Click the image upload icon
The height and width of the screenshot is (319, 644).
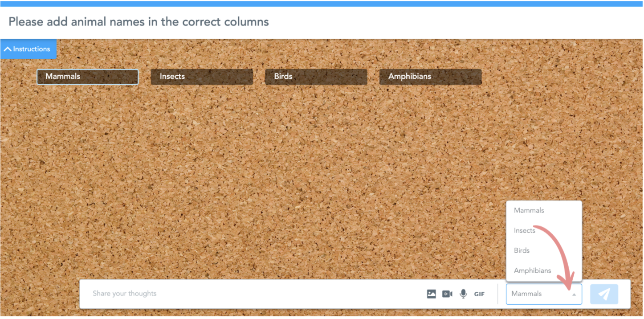click(x=431, y=294)
